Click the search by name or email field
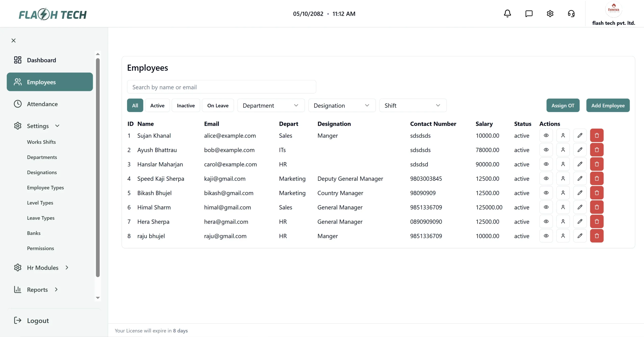Screen dimensions: 644x337 tap(221, 87)
